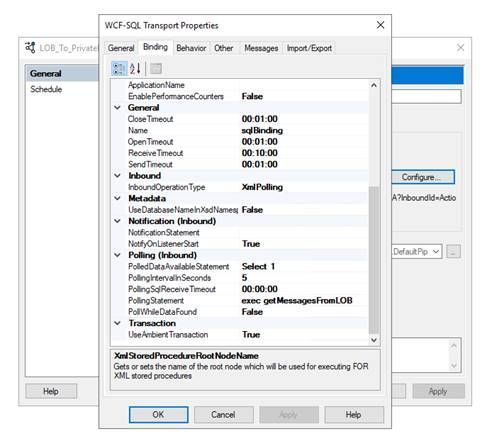The width and height of the screenshot is (482, 441).
Task: Collapse the General property category
Action: (118, 108)
